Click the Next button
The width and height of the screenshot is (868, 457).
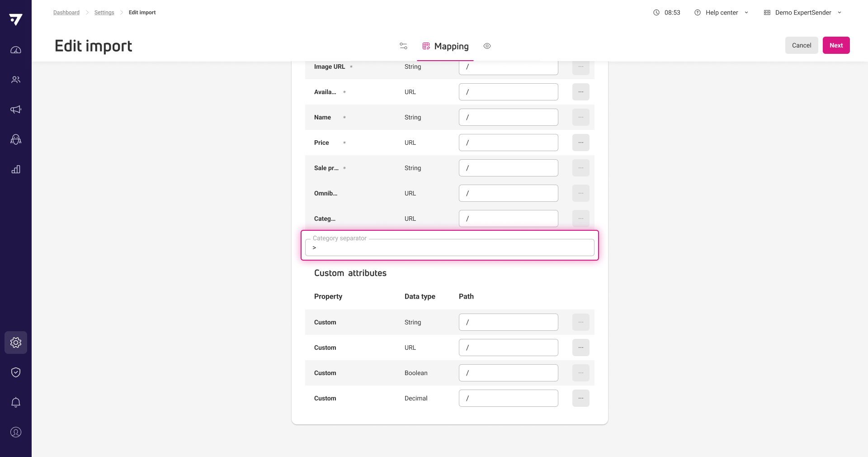[836, 45]
